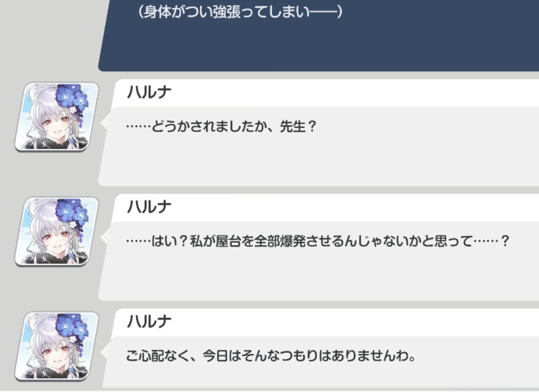Select Haruna's avatar beside 'ご心配なく' message
Image resolution: width=539 pixels, height=392 pixels.
[57, 346]
